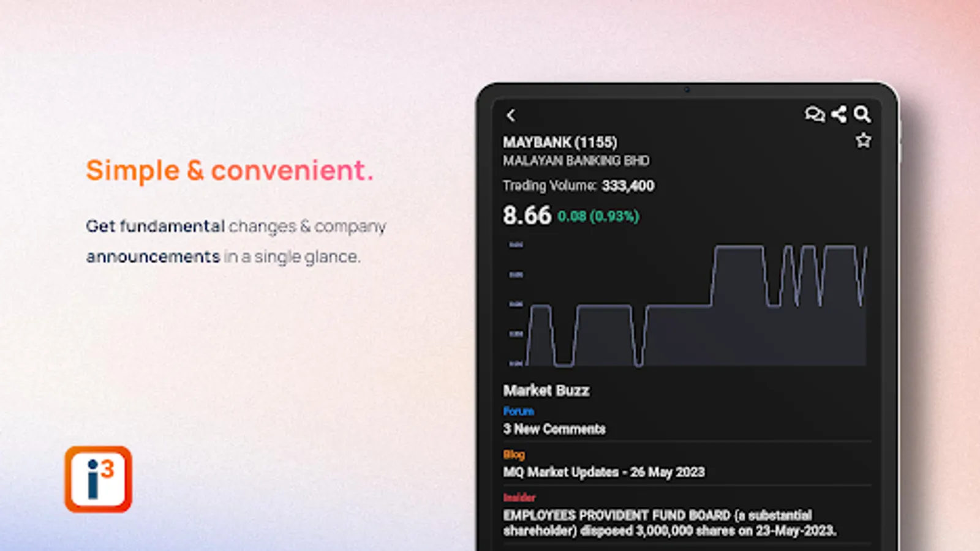Click the i3 app logo
The image size is (980, 551).
coord(98,479)
